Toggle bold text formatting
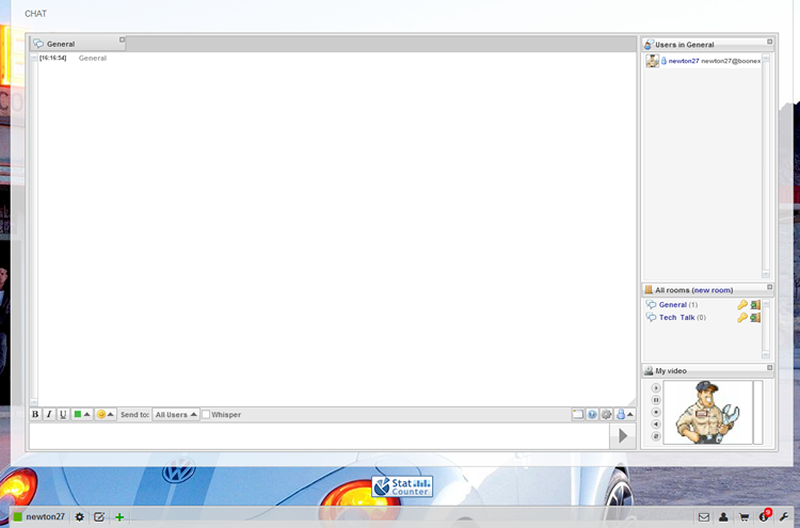Screen dimensions: 800x528 [35, 414]
